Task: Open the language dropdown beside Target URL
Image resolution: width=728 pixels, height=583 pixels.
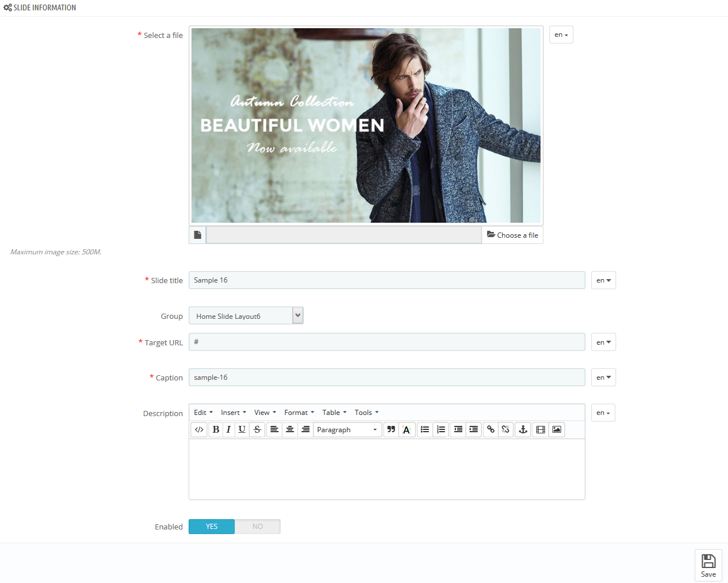Action: coord(603,342)
